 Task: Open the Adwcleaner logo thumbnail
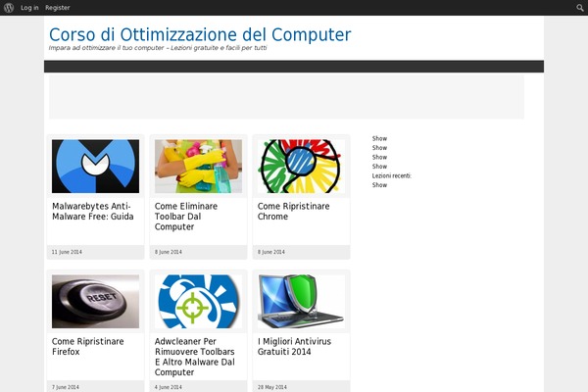click(198, 301)
